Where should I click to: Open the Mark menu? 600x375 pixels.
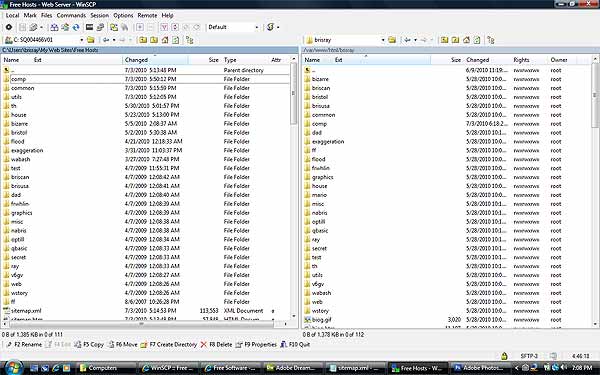tap(30, 15)
